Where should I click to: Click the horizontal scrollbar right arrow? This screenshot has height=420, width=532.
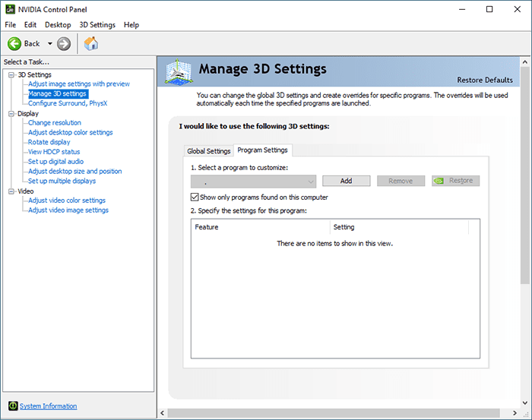tap(515, 413)
